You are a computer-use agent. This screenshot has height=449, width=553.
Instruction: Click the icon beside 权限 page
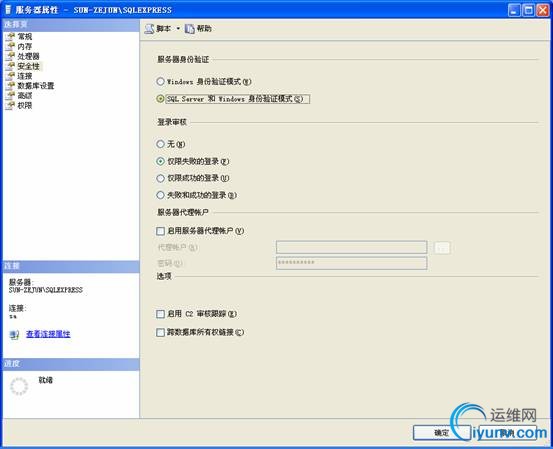[11, 105]
